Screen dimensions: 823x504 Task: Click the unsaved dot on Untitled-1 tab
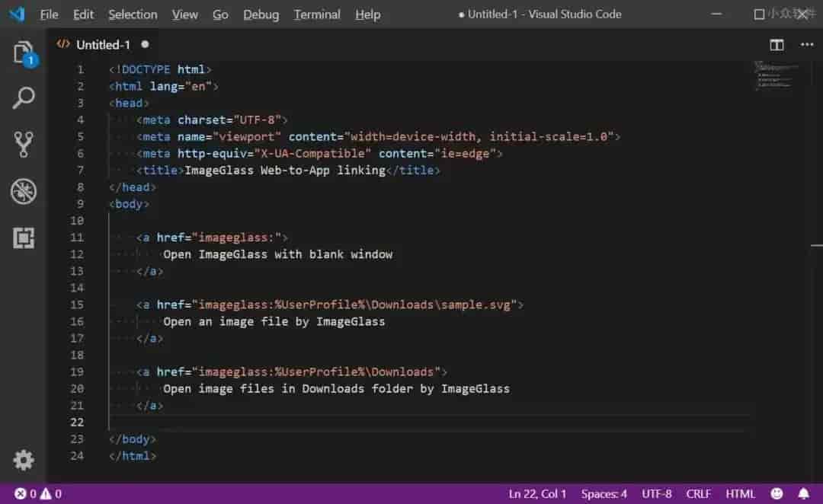[x=145, y=45]
